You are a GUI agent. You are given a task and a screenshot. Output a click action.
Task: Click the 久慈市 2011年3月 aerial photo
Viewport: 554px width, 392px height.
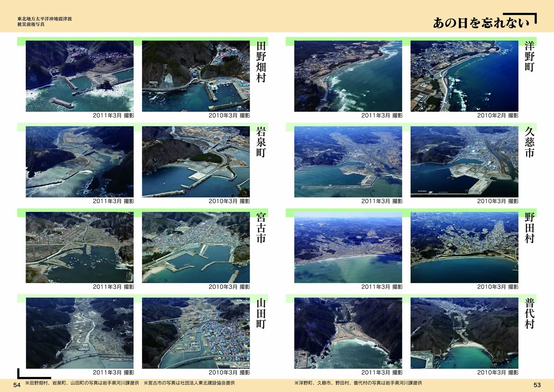tap(348, 162)
